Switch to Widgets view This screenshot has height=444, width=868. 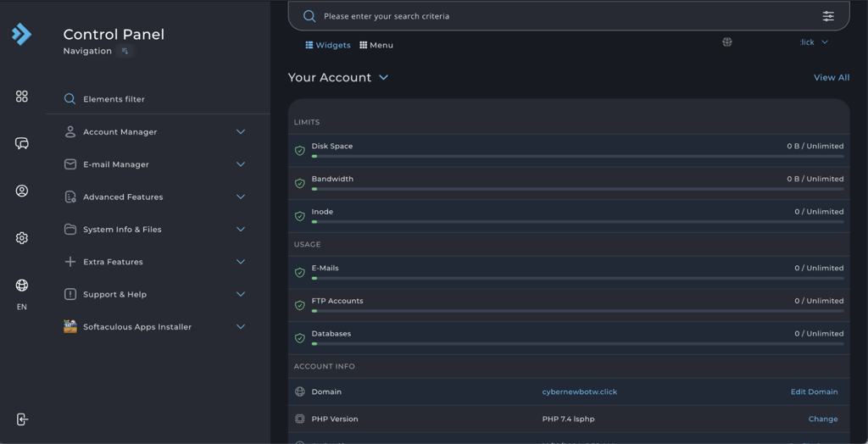tap(328, 46)
